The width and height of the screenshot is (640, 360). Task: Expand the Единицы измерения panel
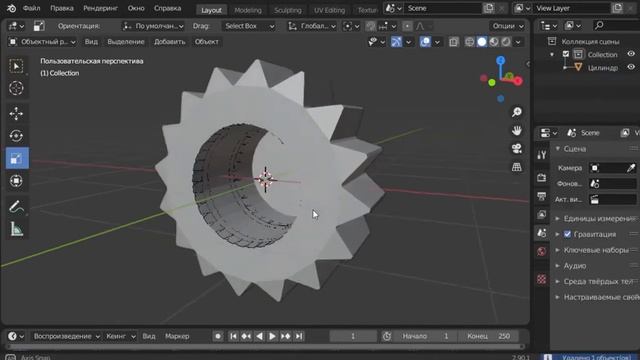pos(596,219)
